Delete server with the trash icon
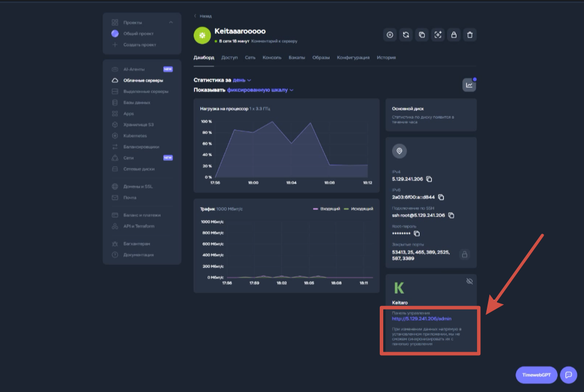The width and height of the screenshot is (584, 392). click(x=469, y=35)
